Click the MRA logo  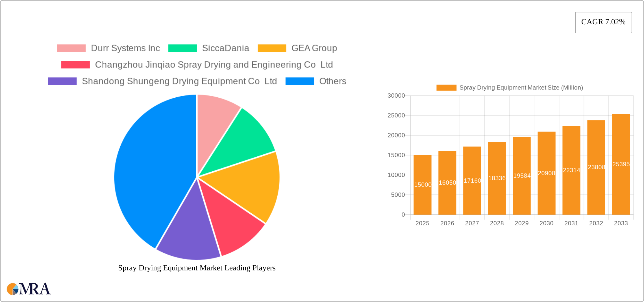(29, 289)
